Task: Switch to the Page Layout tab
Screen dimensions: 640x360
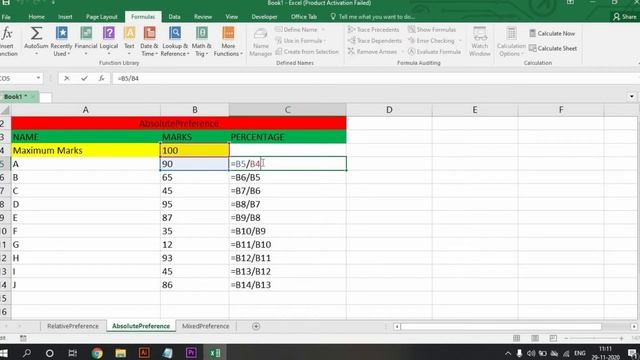Action: coord(102,17)
